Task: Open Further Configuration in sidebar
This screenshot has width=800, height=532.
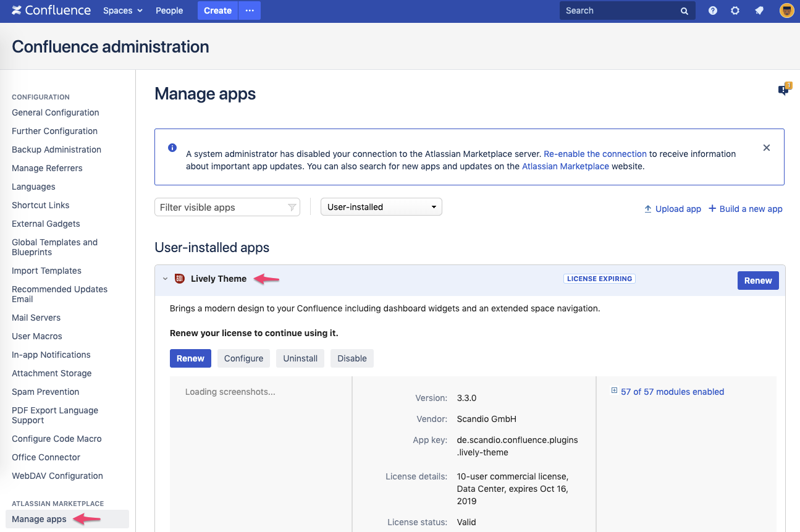Action: [54, 131]
